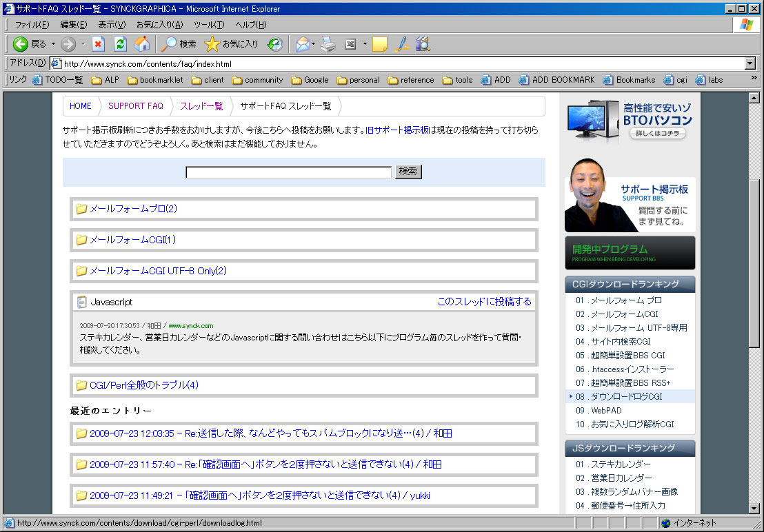The width and height of the screenshot is (764, 532).
Task: Open ranking item 04. サイト内検索CGI
Action: [614, 342]
